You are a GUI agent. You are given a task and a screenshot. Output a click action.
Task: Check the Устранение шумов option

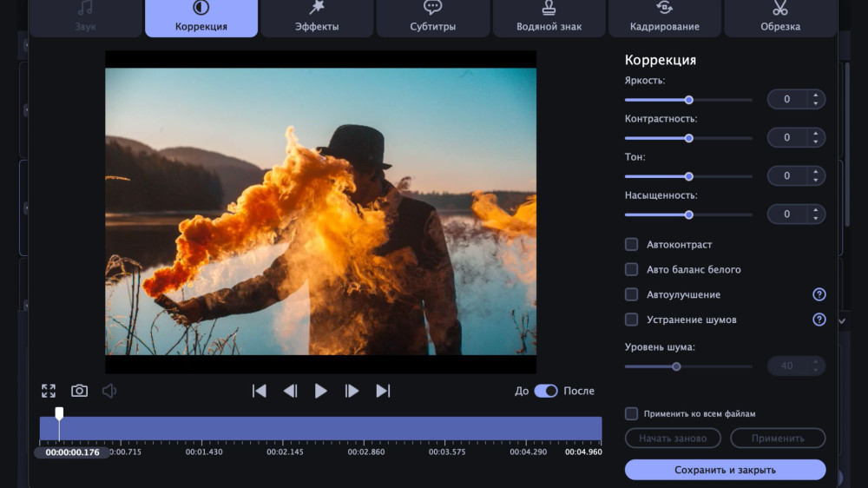(631, 319)
